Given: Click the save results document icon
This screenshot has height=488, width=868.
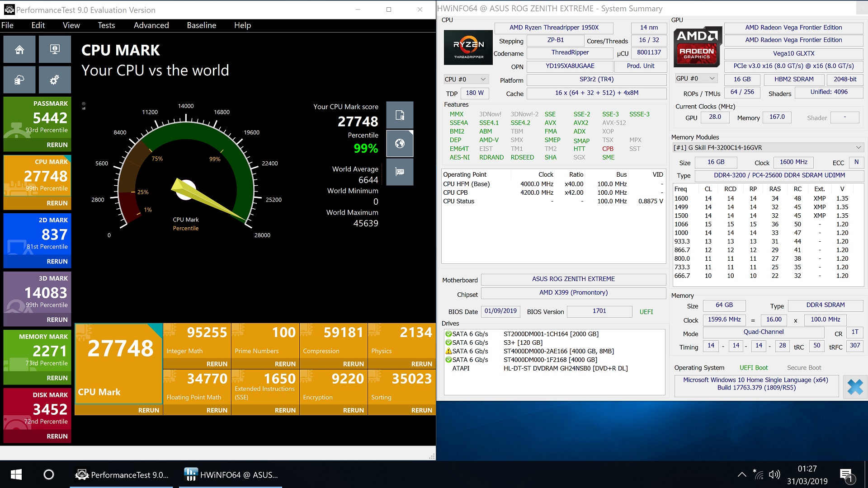Looking at the screenshot, I should click(x=400, y=115).
